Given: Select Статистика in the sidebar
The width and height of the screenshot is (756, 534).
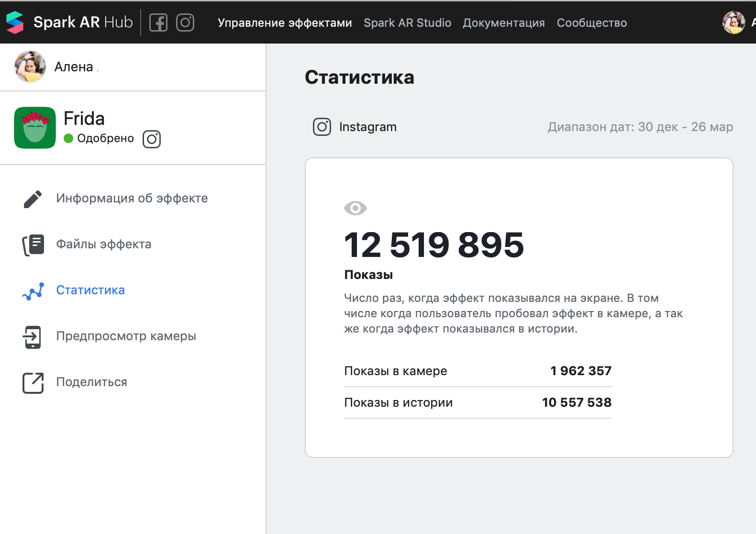Looking at the screenshot, I should point(90,290).
